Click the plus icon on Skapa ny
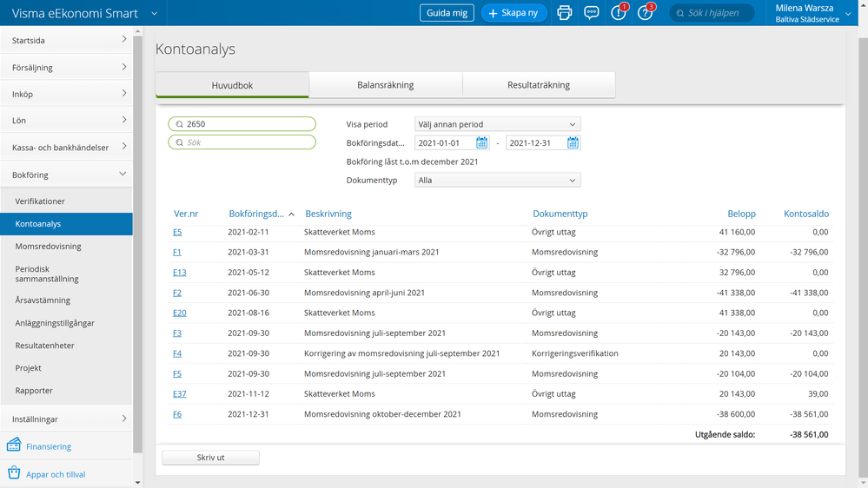Viewport: 868px width, 488px height. pos(493,13)
